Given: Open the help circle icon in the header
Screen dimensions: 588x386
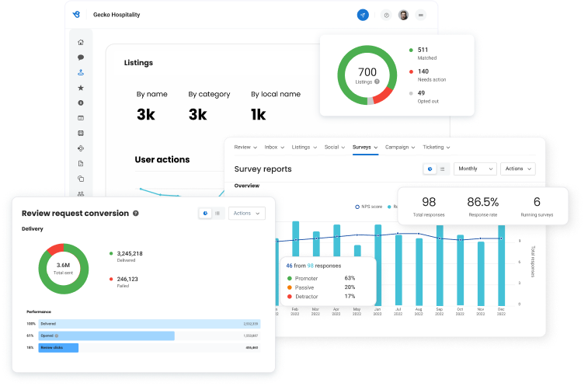Looking at the screenshot, I should [386, 15].
